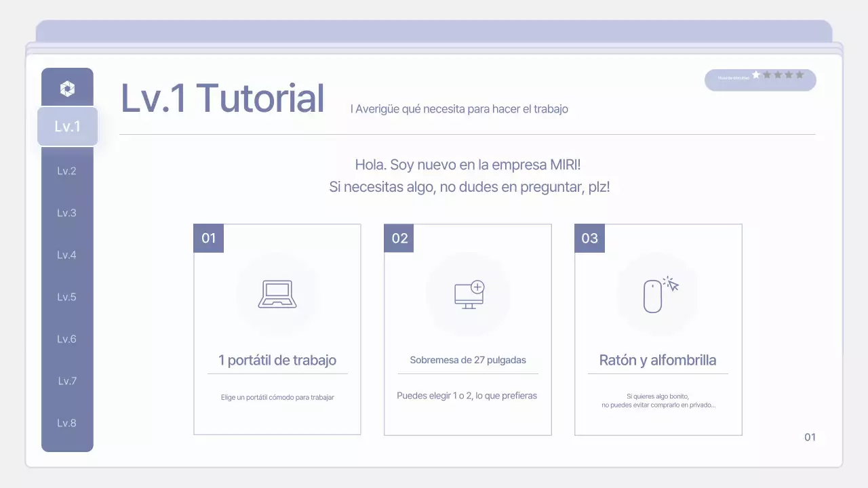
Task: Click the "Sobremesa de 27 pulgadas" link
Action: coord(467,360)
